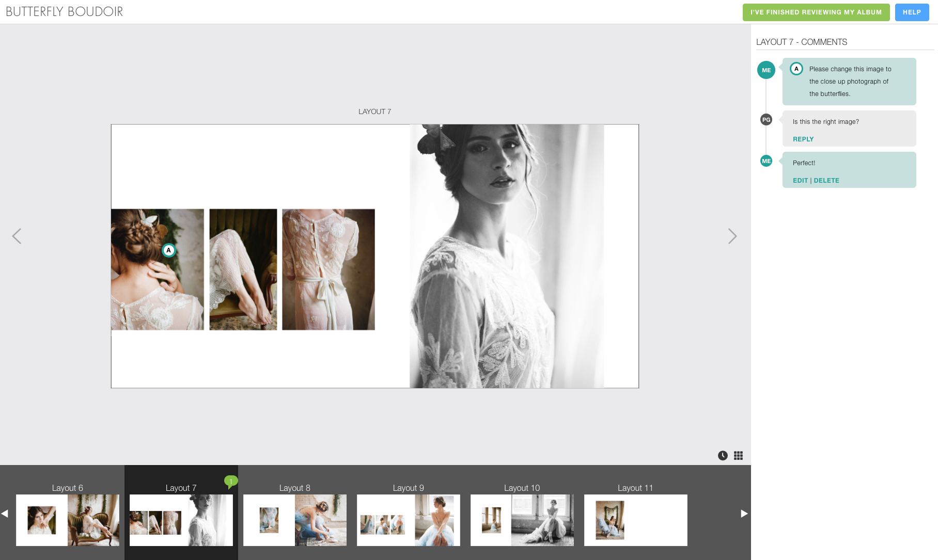
Task: Go to next layout arrow
Action: (x=732, y=236)
